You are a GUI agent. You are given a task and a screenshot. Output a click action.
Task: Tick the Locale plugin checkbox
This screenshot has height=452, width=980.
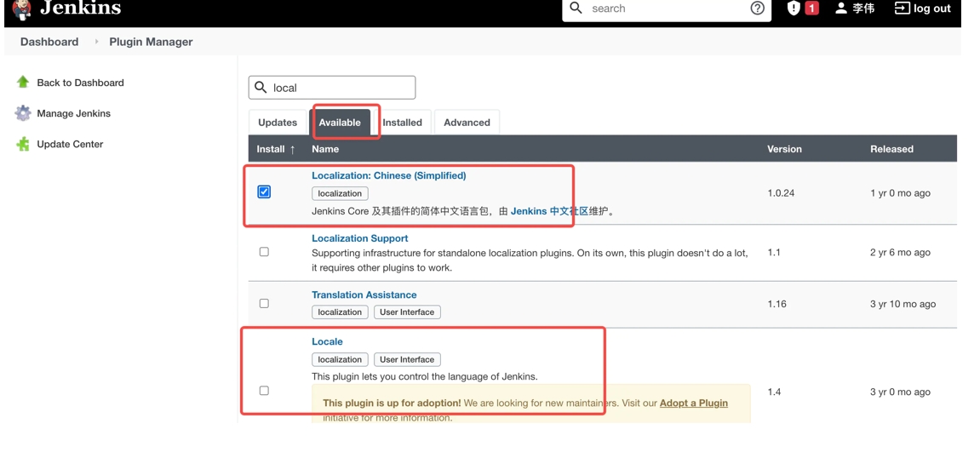click(x=264, y=391)
